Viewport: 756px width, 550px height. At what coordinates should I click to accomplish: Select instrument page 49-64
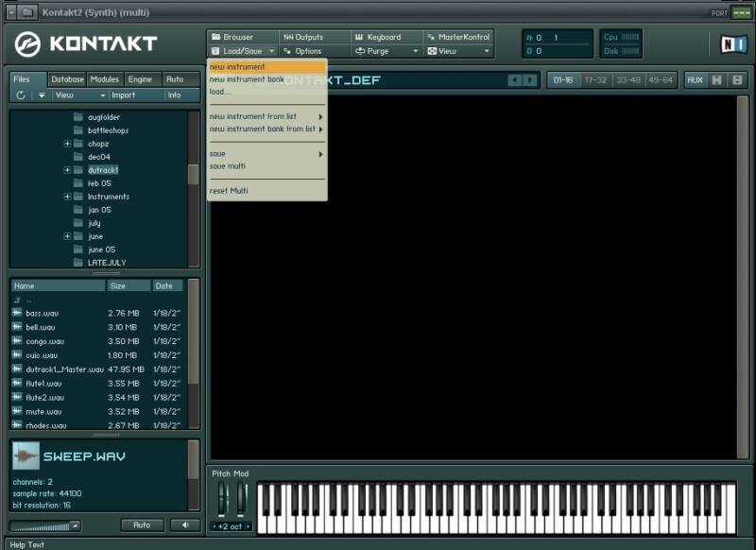[661, 80]
